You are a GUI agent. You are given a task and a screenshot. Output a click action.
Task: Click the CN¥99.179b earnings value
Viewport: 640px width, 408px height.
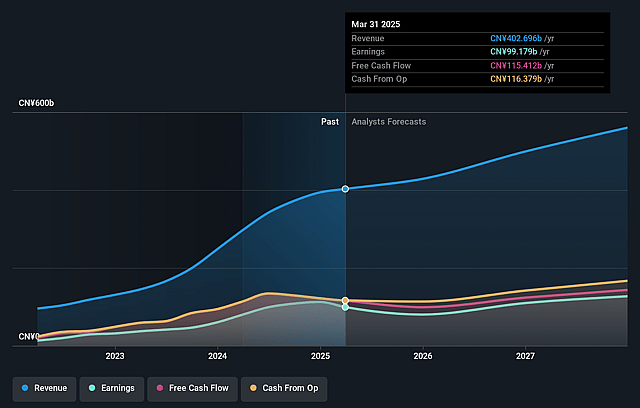[513, 52]
